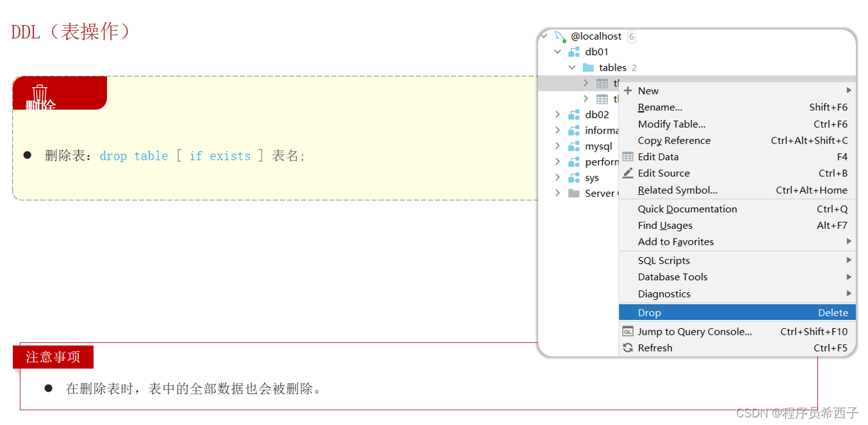Select Edit Data from the context menu
The height and width of the screenshot is (425, 868).
coord(737,156)
